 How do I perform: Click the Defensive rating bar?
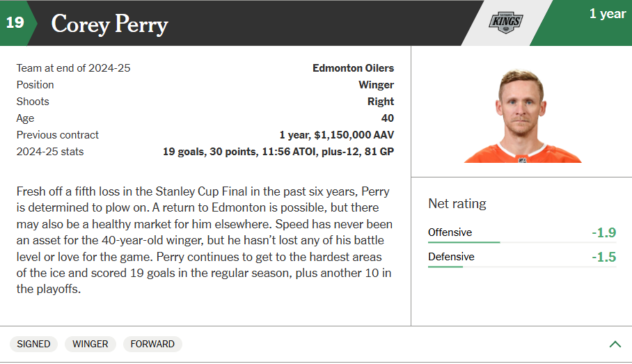(x=522, y=267)
